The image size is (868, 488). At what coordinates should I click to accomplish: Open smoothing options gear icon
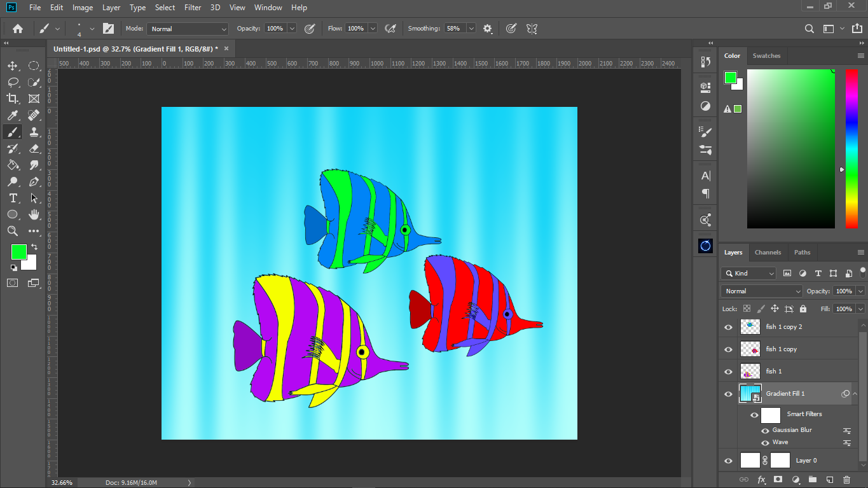tap(488, 29)
